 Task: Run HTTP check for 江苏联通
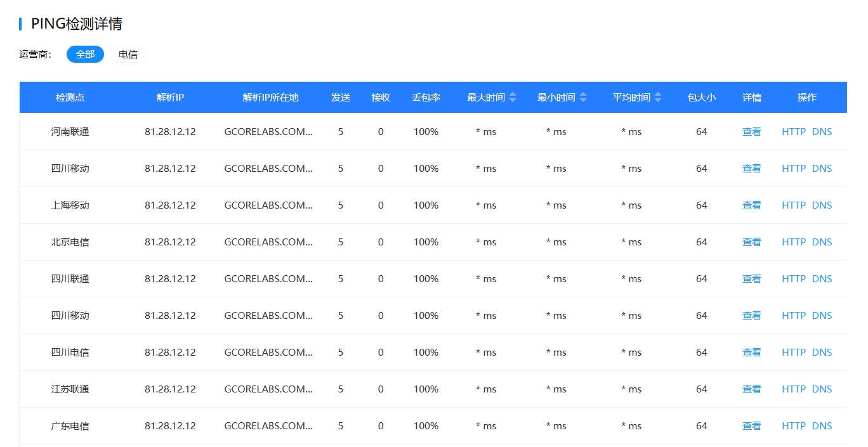click(793, 389)
